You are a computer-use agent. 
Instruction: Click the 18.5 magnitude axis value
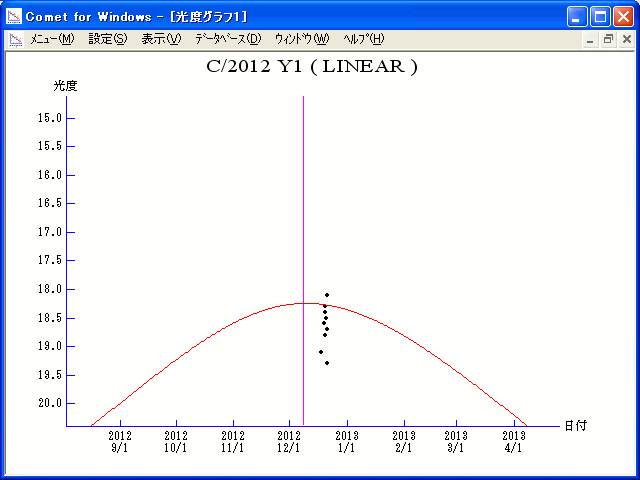(x=50, y=318)
